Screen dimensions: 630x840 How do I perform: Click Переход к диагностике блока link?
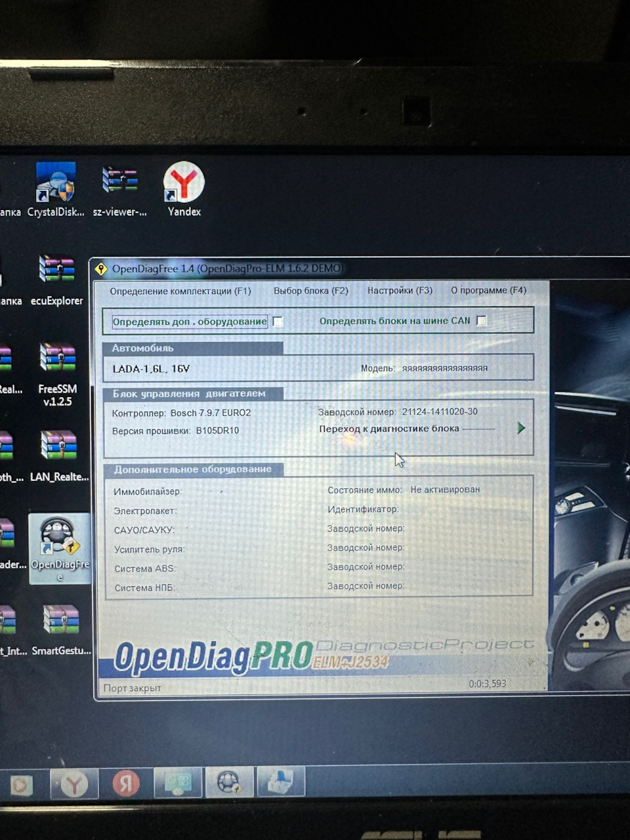[x=389, y=429]
